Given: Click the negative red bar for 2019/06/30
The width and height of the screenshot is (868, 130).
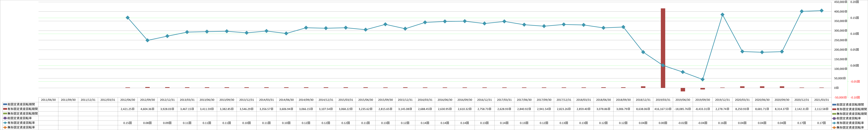Looking at the screenshot, I should pyautogui.click(x=683, y=90).
